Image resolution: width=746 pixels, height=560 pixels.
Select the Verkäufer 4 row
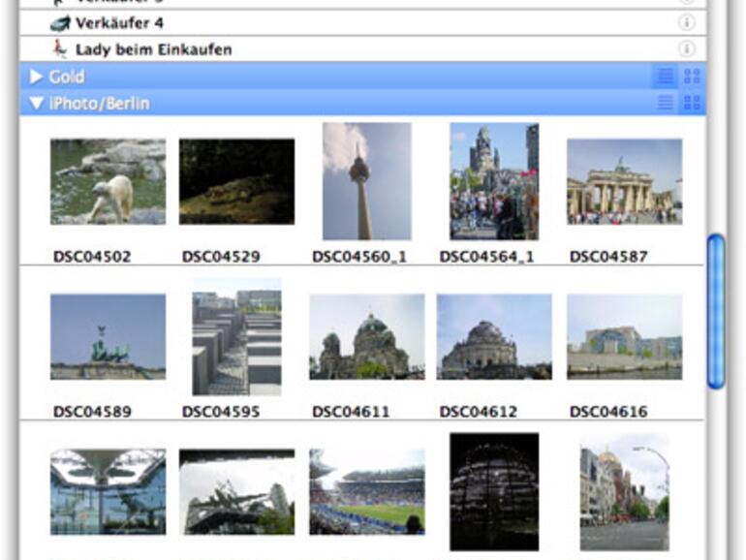pos(363,22)
